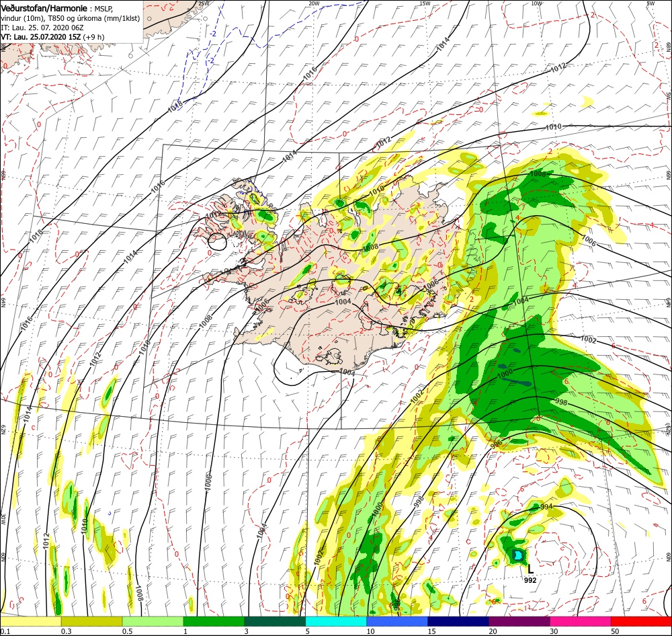The height and width of the screenshot is (636, 672).
Task: Pick the bright blue 10 mm legend swatch
Action: (397, 621)
